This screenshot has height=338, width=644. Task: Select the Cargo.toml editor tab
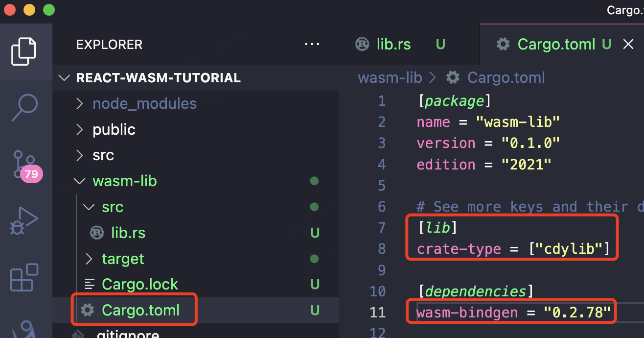[x=556, y=45]
